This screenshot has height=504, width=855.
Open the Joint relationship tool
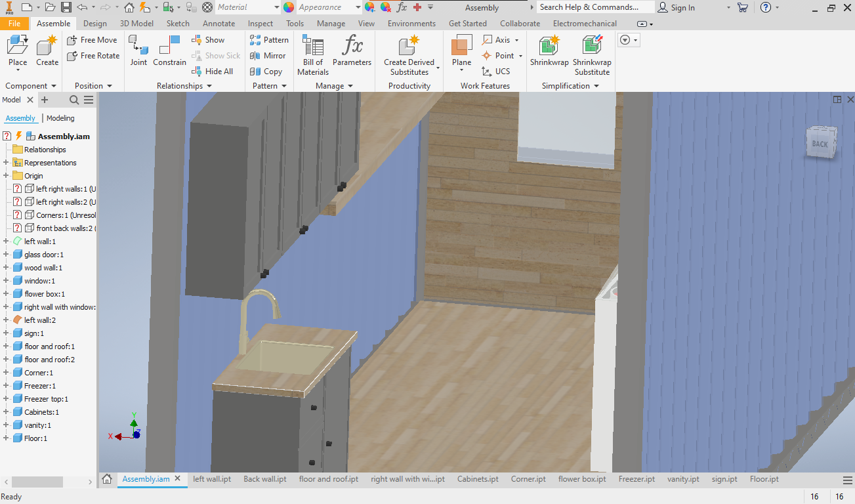pyautogui.click(x=138, y=51)
